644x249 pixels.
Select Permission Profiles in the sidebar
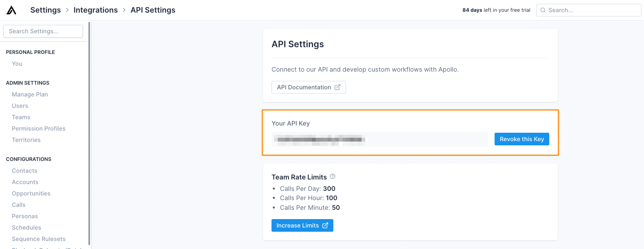tap(39, 129)
